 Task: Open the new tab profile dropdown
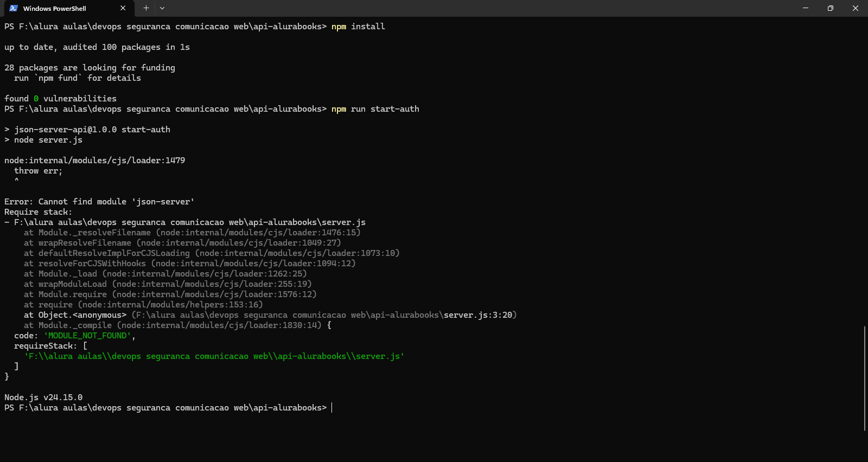[162, 8]
